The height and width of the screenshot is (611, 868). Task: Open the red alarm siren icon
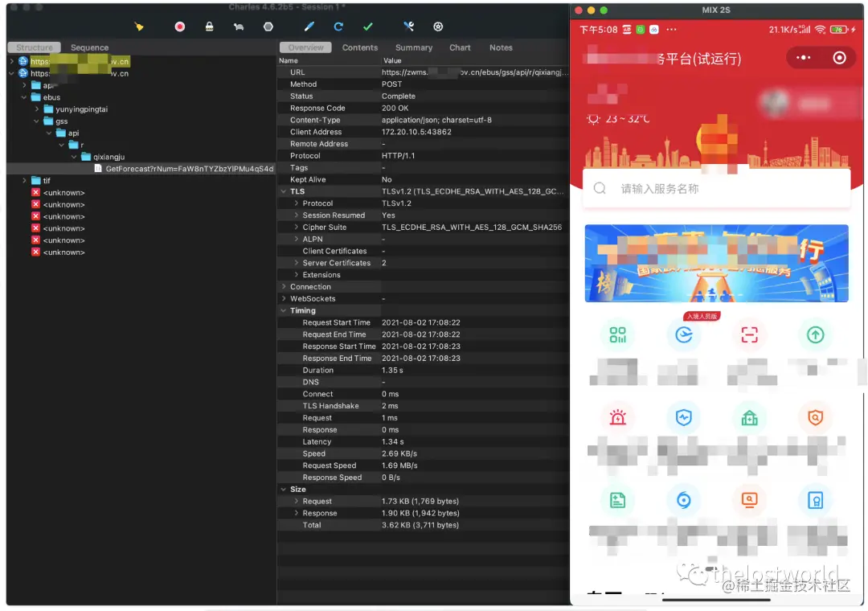pyautogui.click(x=618, y=417)
